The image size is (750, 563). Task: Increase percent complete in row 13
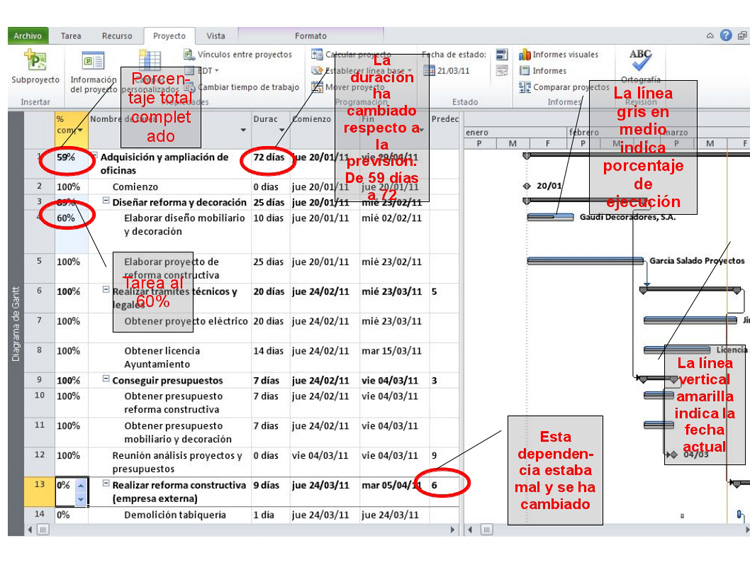[x=81, y=481]
